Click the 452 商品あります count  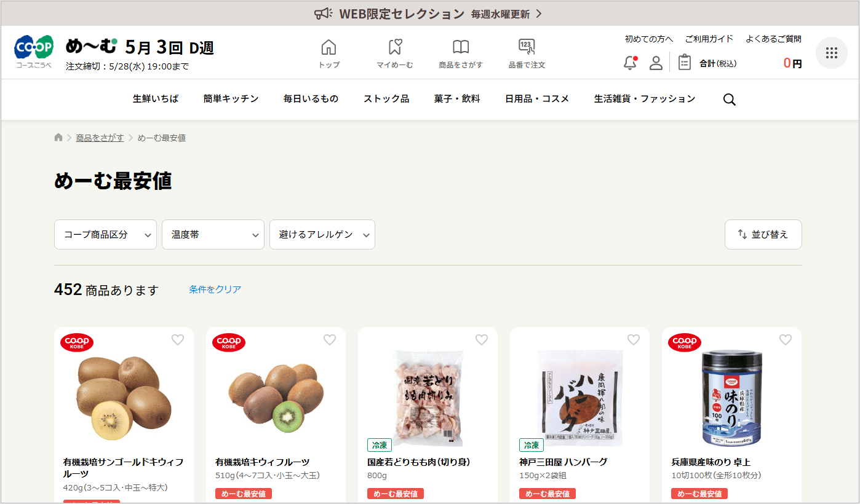coord(106,289)
